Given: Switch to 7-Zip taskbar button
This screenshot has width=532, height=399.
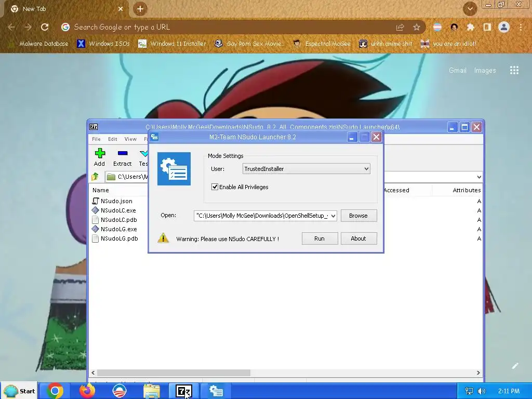Looking at the screenshot, I should click(x=183, y=391).
